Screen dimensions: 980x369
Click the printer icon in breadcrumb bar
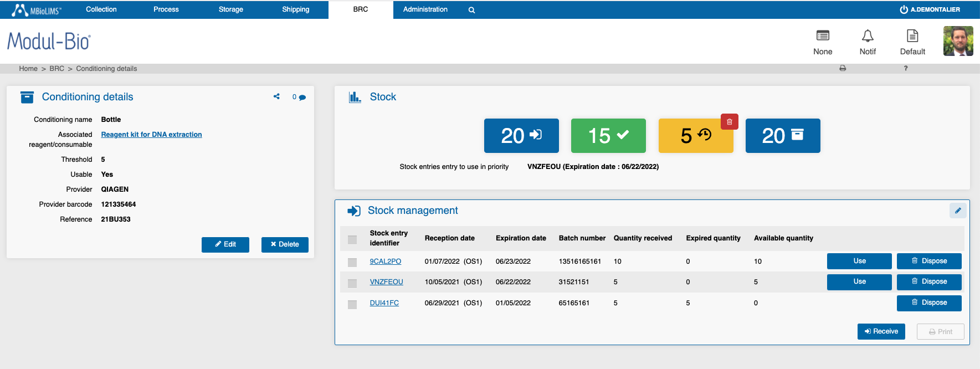(x=843, y=68)
